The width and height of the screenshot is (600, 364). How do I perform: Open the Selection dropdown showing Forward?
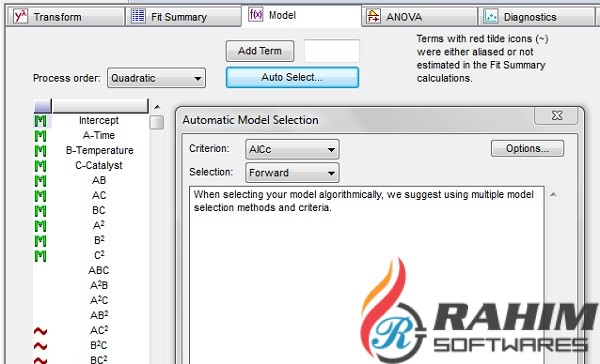292,173
